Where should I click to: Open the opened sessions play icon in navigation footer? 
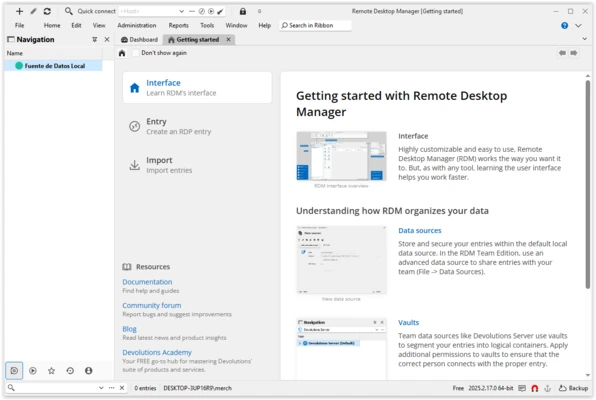33,370
